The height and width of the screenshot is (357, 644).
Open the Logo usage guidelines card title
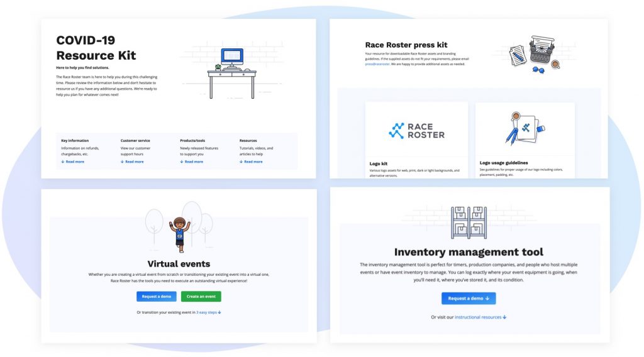coord(504,163)
